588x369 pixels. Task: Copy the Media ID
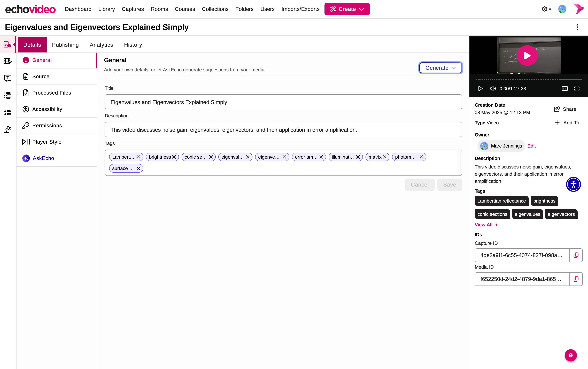click(576, 279)
